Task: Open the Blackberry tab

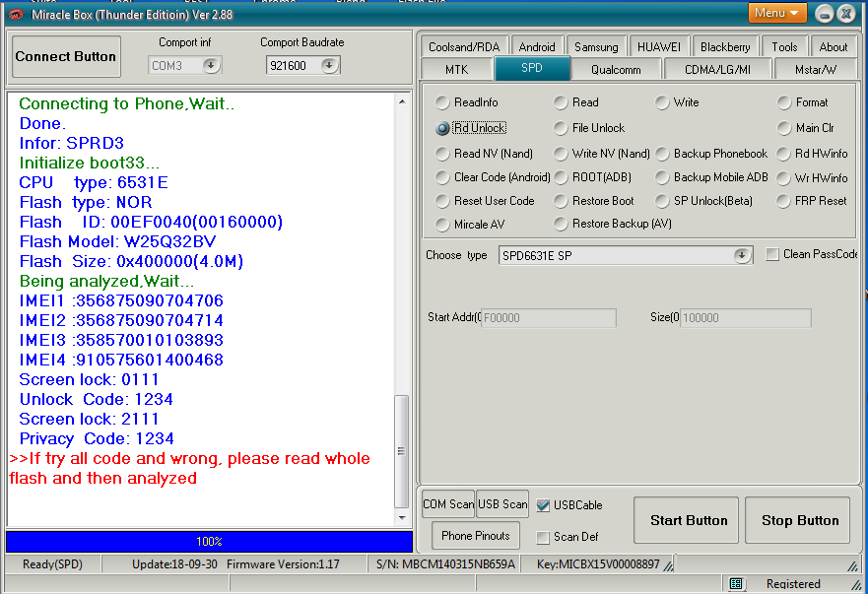Action: [725, 46]
